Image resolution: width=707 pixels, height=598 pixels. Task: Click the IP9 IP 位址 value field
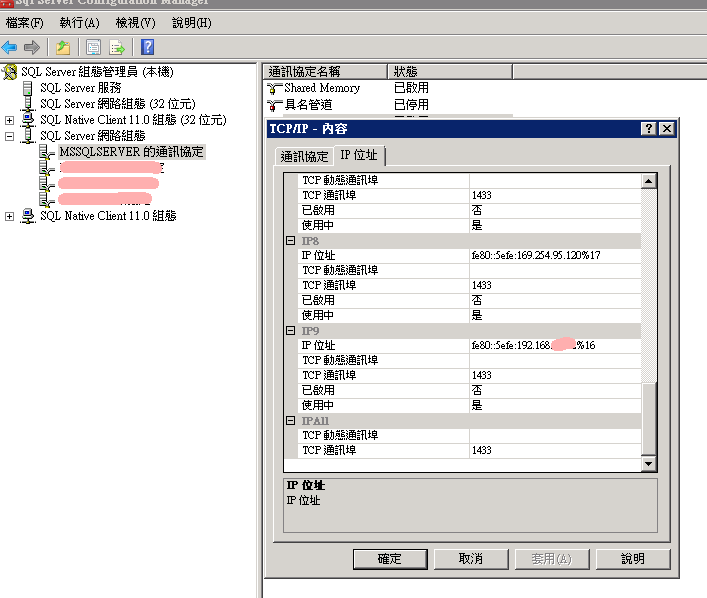[x=555, y=345]
